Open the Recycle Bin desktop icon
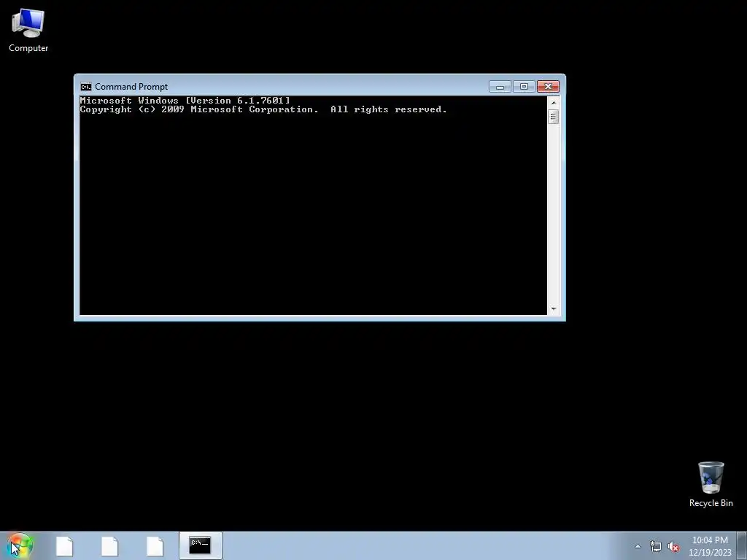The height and width of the screenshot is (560, 747). pyautogui.click(x=711, y=484)
